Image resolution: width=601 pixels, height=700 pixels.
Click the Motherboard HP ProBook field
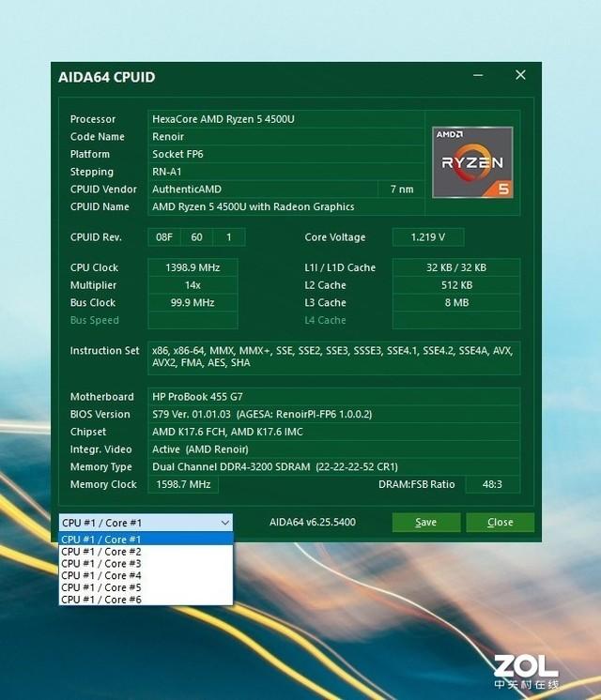coord(333,396)
